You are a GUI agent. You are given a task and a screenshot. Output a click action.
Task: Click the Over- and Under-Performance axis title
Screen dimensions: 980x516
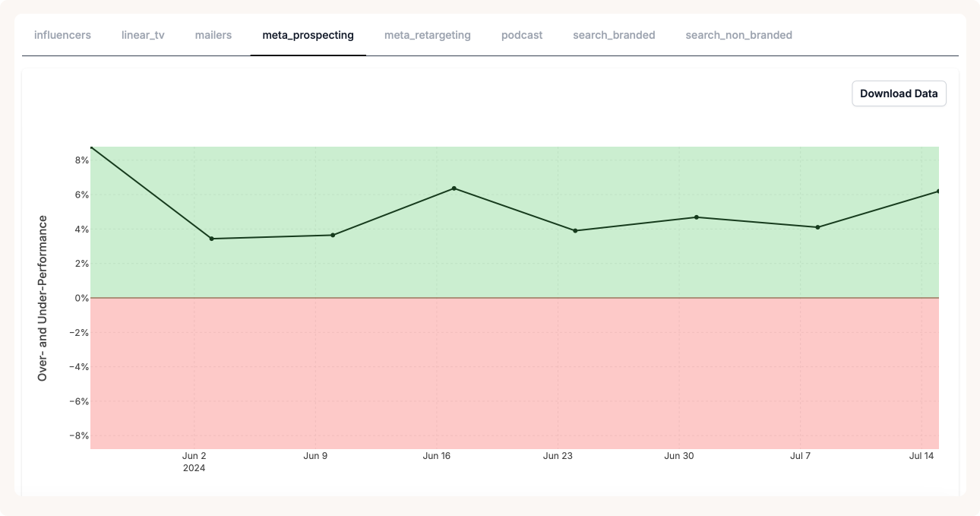click(43, 298)
